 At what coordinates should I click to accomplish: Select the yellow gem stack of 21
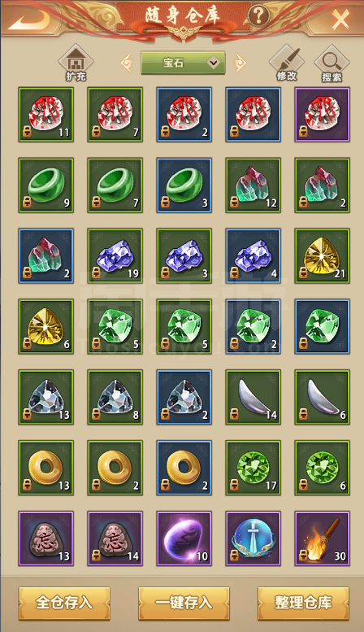[322, 256]
